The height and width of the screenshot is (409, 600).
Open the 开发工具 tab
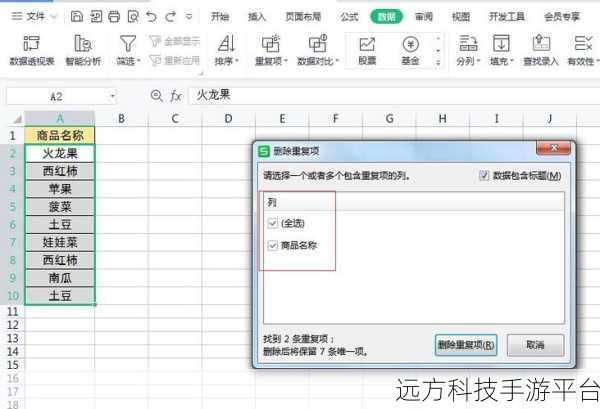coord(507,17)
